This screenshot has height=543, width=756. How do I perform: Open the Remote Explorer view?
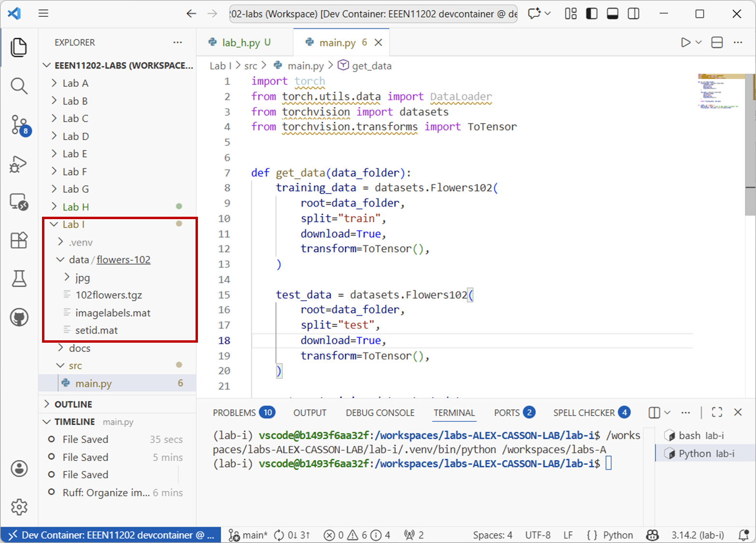tap(19, 202)
